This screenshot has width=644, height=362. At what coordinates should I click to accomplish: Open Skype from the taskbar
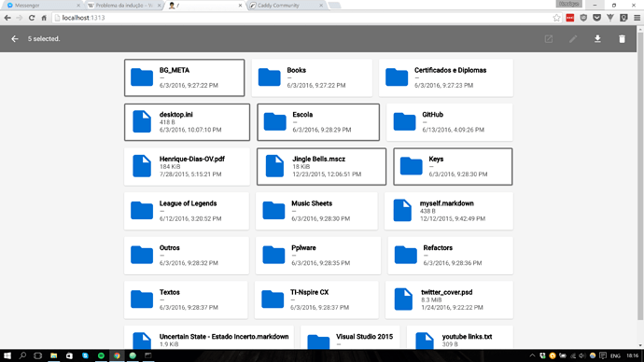point(85,355)
